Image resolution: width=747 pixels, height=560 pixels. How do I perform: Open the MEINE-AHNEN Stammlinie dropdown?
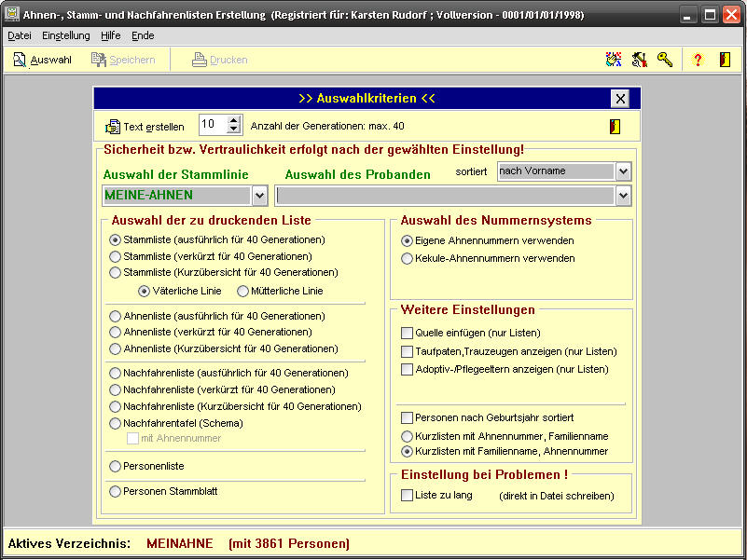pos(259,196)
